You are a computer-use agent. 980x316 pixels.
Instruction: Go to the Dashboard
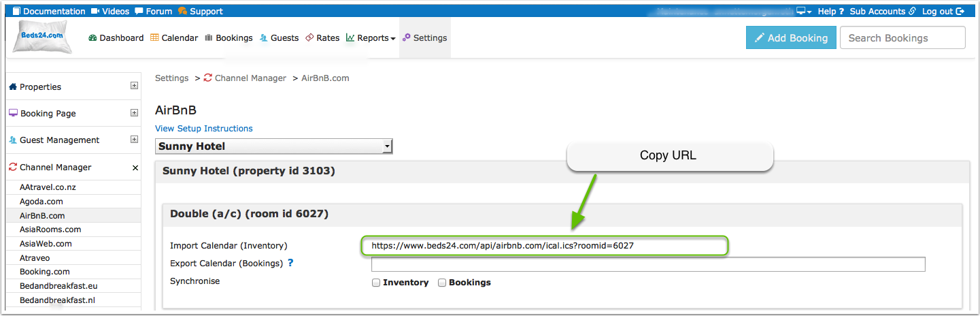point(116,38)
